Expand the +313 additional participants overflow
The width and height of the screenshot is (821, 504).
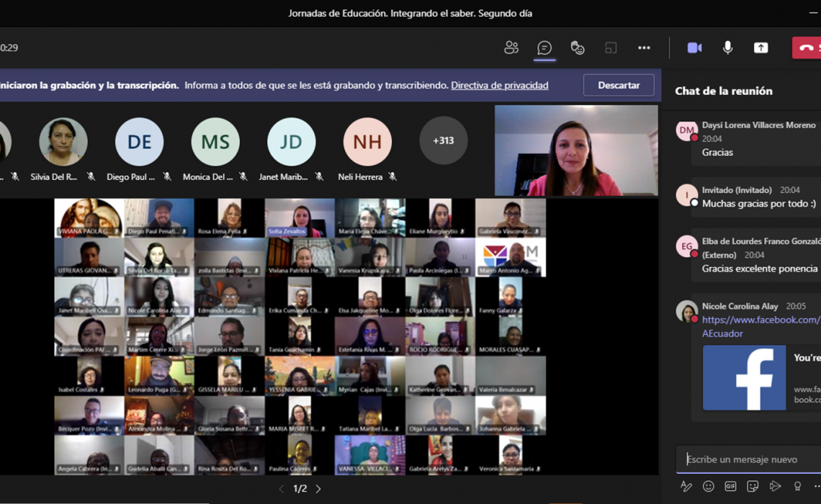443,140
